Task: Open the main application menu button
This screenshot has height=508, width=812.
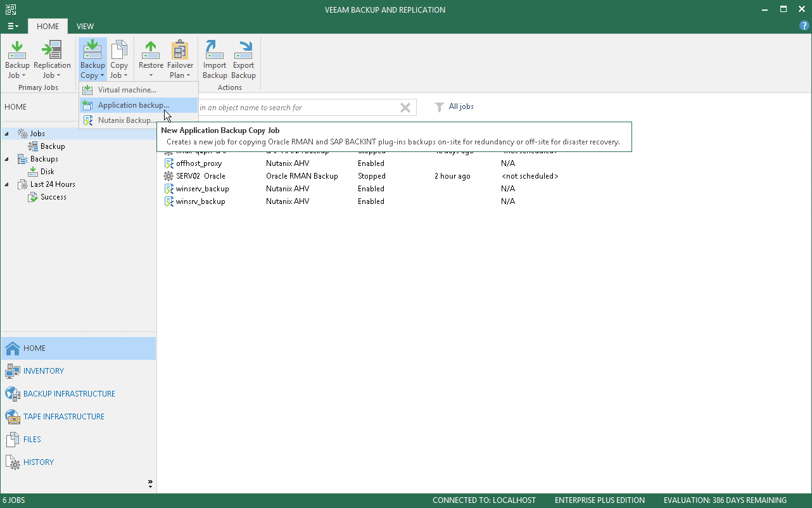Action: (13, 26)
